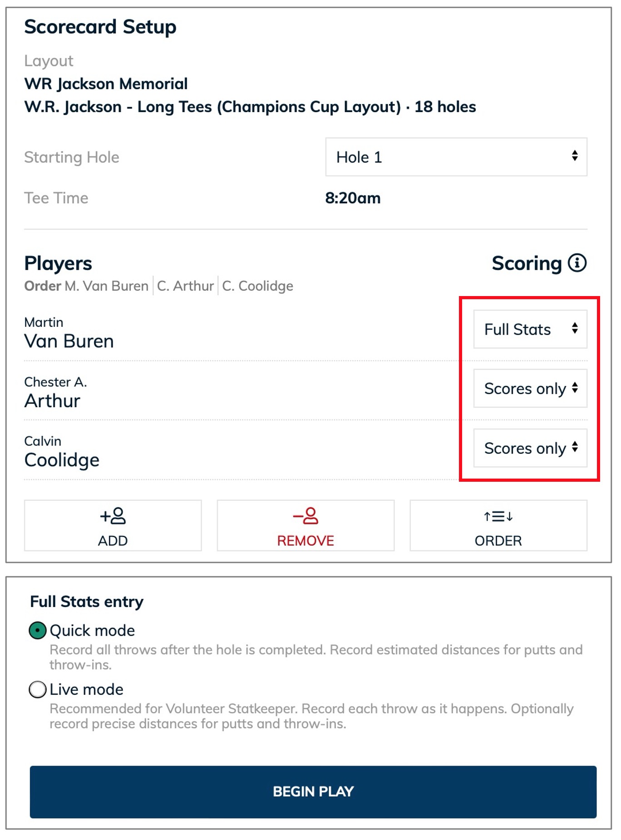Click Van Buren's Full Stats arrows icon
Screen dimensions: 621x840
pos(575,328)
